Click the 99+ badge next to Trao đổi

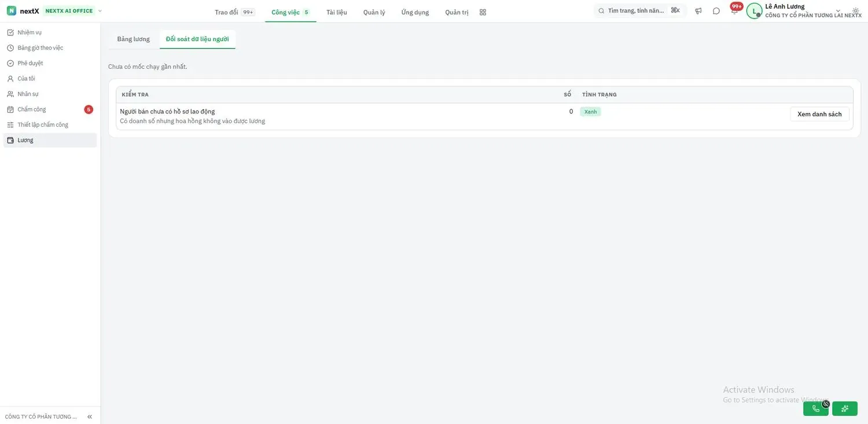click(x=248, y=12)
